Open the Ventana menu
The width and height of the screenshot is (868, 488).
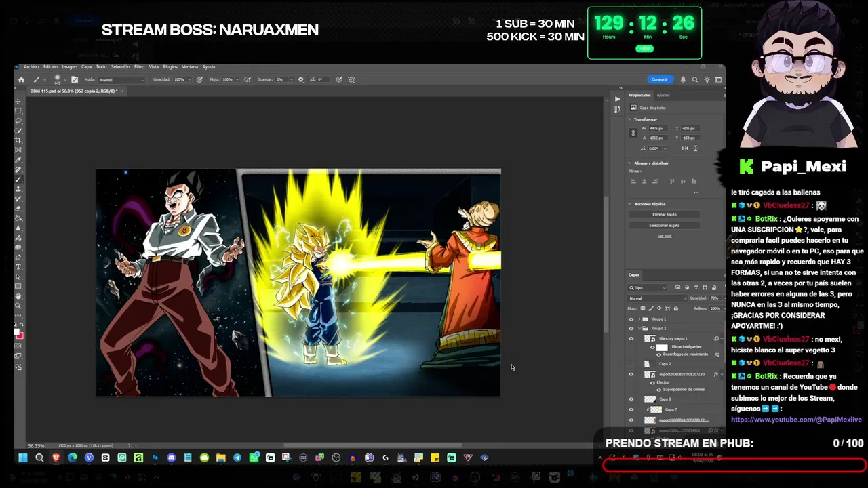[x=190, y=67]
